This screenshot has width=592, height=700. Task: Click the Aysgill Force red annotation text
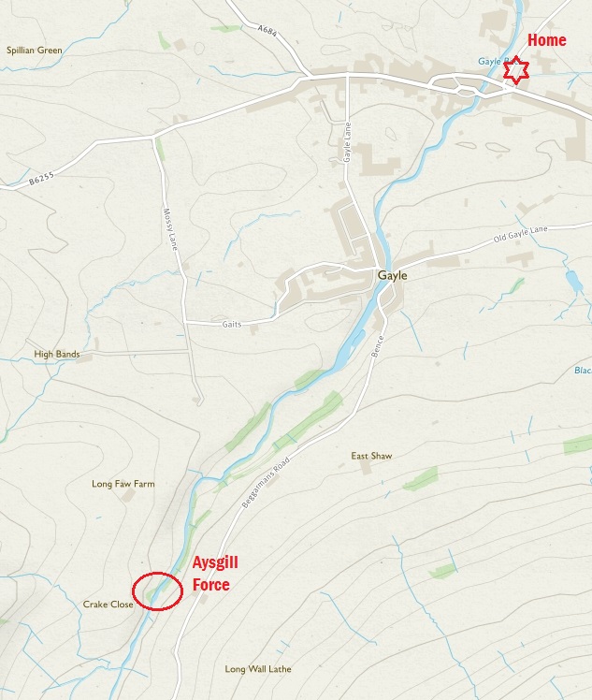pos(215,574)
